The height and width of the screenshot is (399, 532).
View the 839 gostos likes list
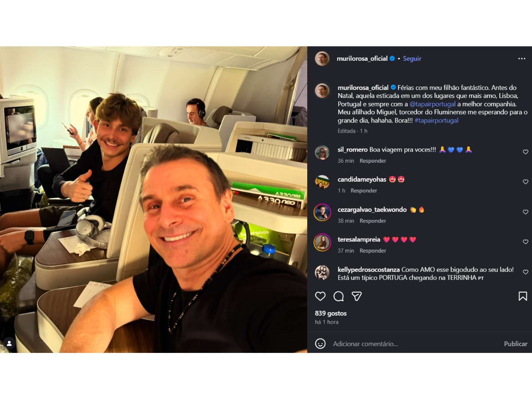click(331, 313)
